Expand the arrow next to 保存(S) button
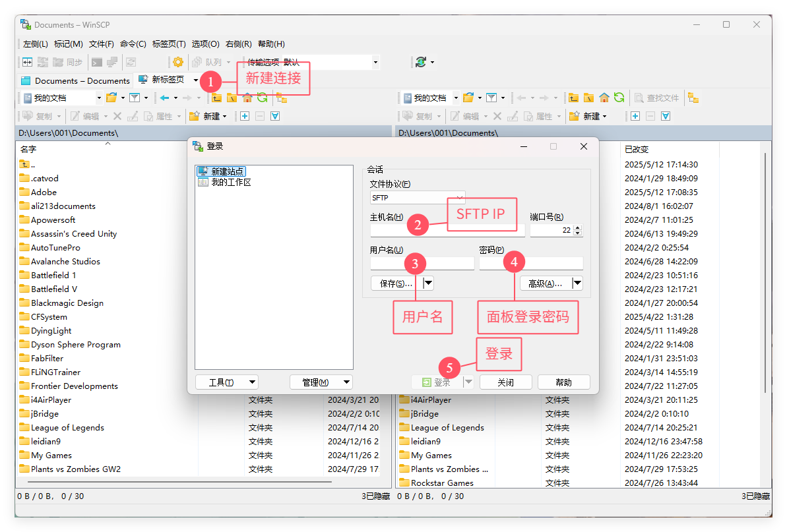This screenshot has width=787, height=532. pyautogui.click(x=428, y=283)
